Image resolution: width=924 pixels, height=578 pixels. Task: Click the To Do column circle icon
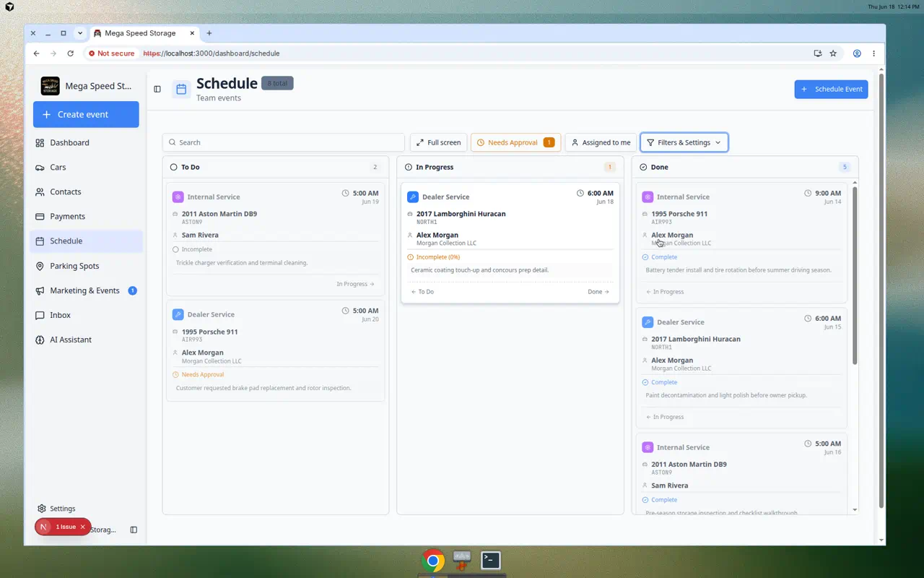point(173,167)
